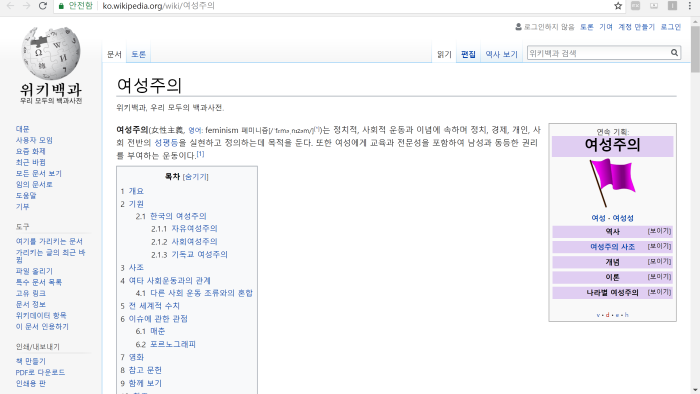Viewport: 700px width, 394px height.
Task: Click the browser back arrow
Action: pyautogui.click(x=10, y=6)
